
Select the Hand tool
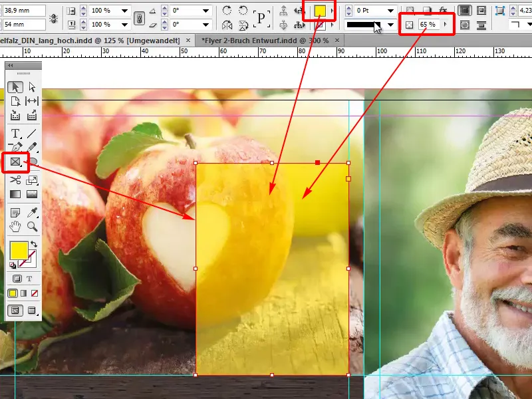(15, 226)
